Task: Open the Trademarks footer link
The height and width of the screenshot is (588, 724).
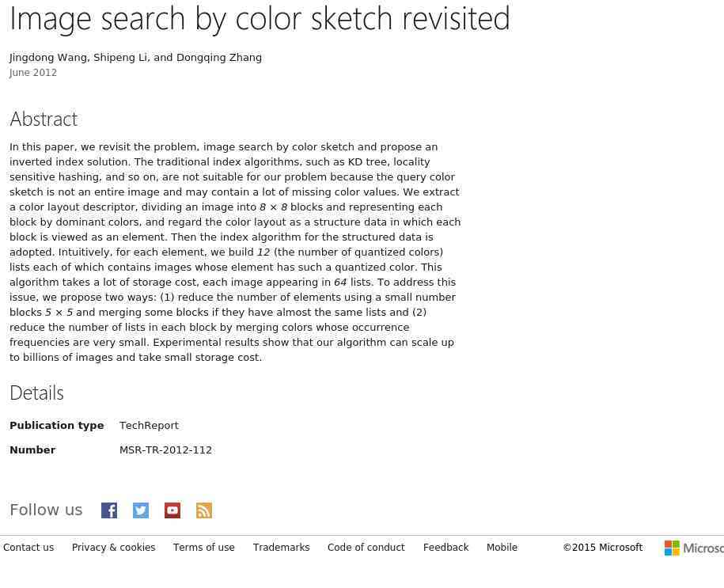Action: 281,548
